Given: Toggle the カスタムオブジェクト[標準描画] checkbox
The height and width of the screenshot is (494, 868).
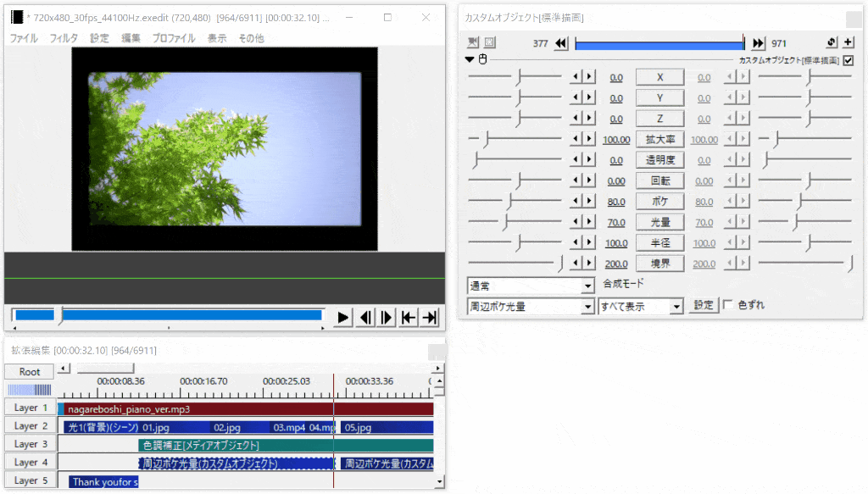Looking at the screenshot, I should tap(849, 60).
